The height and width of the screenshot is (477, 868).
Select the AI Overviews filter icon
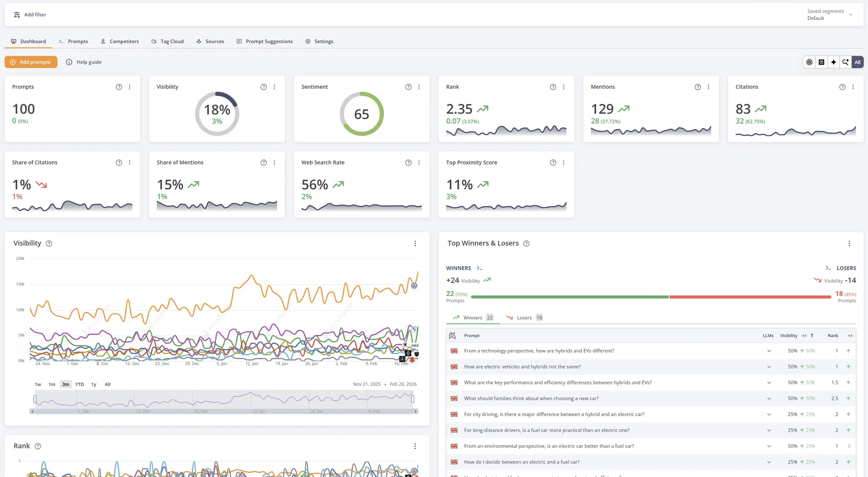[821, 62]
